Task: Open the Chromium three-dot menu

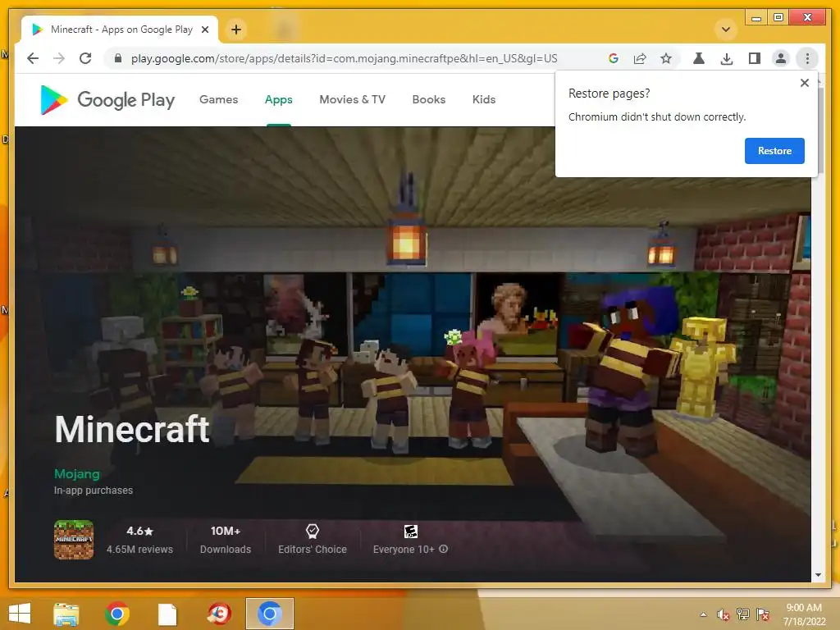Action: pyautogui.click(x=807, y=58)
